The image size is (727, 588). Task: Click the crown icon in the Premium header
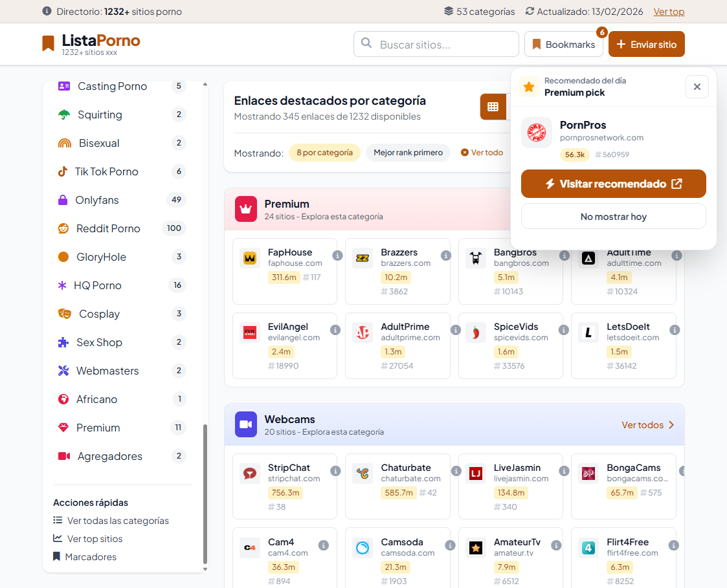pos(246,209)
